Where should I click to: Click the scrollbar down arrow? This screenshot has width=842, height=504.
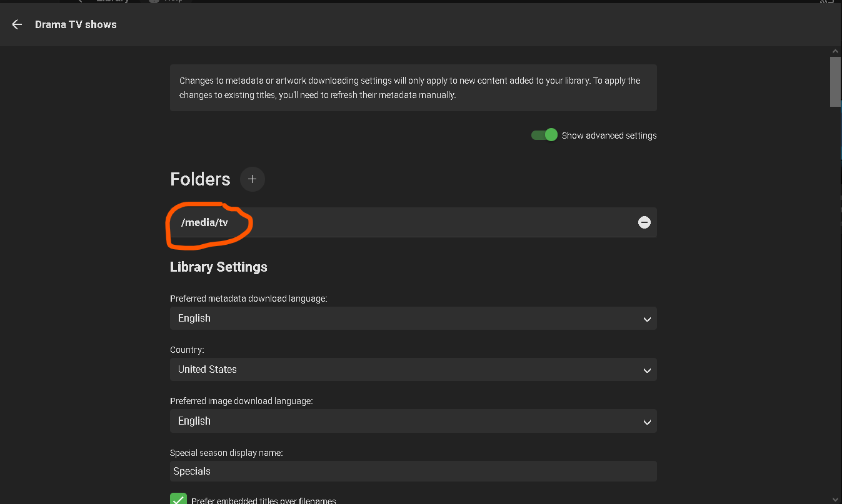835,498
